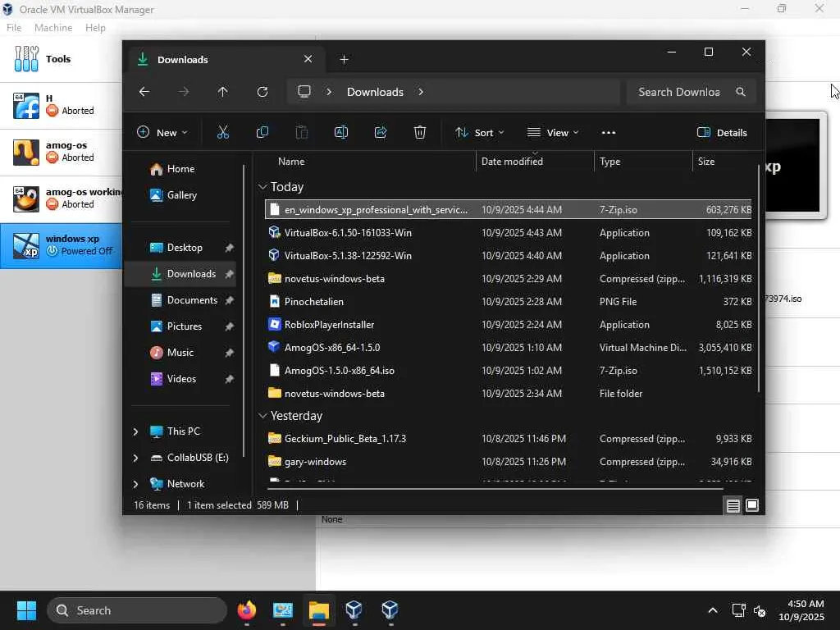
Task: Open Documents in navigation pane
Action: pyautogui.click(x=180, y=300)
